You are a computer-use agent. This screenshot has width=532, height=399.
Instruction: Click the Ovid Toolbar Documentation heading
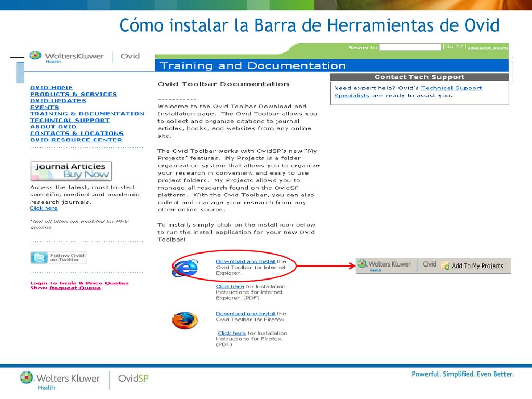pyautogui.click(x=223, y=84)
